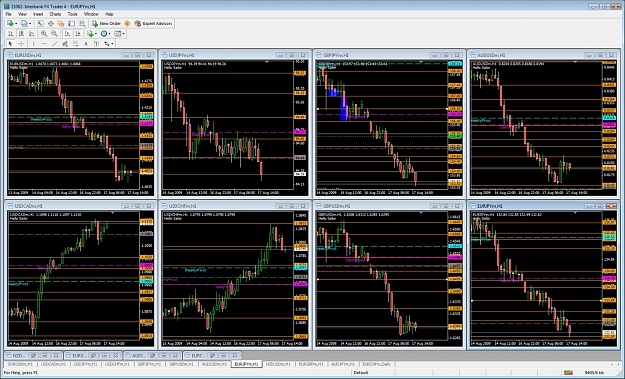Toggle the Strategy Tester panel
The image size is (625, 379).
pyautogui.click(x=82, y=24)
